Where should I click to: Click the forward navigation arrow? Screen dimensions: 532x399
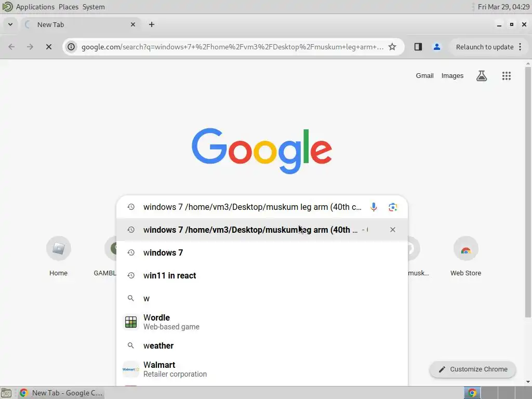pos(30,47)
